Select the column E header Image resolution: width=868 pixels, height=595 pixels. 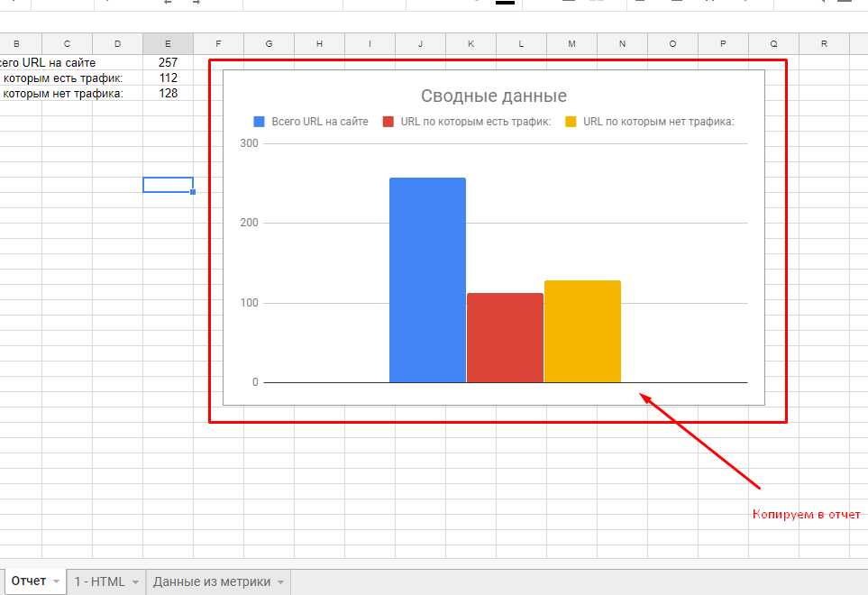168,43
